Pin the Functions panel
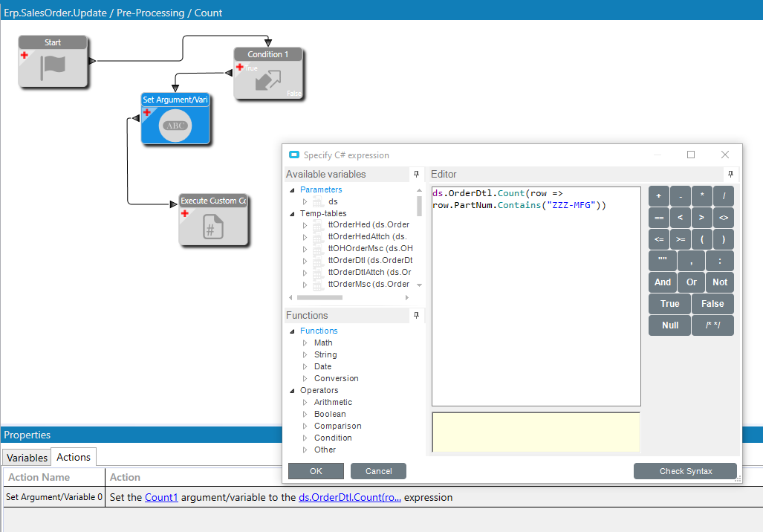The width and height of the screenshot is (763, 532). click(x=416, y=315)
